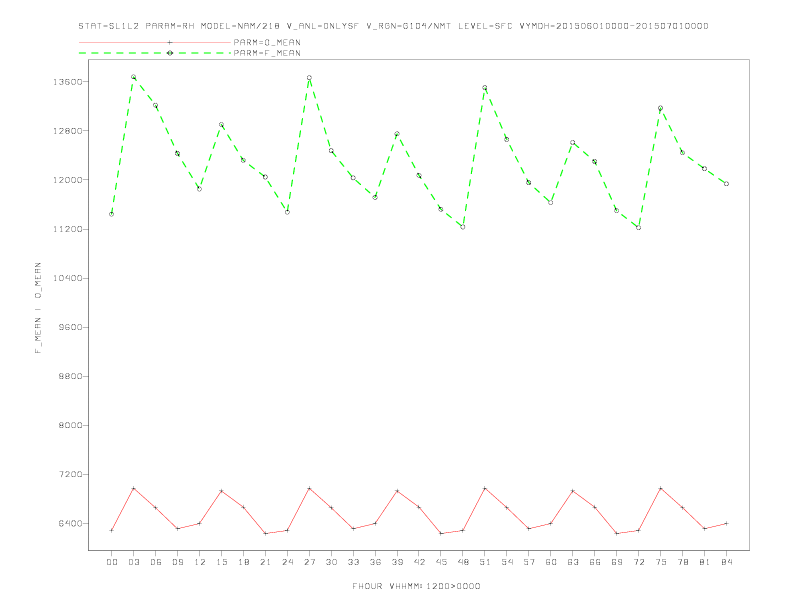Click the 60 x-axis tick label
792x612 pixels.
pos(551,562)
